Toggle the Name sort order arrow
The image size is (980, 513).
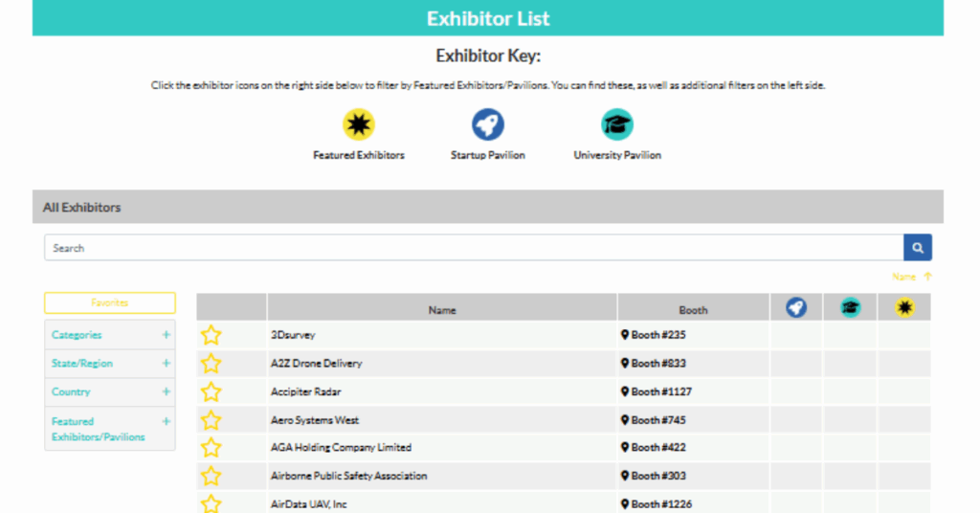pyautogui.click(x=927, y=277)
